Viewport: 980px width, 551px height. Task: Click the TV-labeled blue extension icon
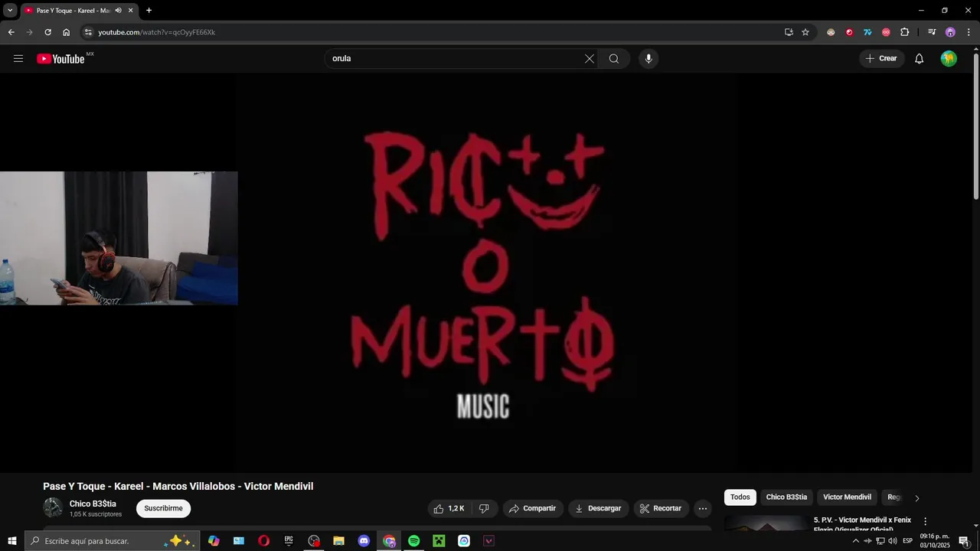[867, 32]
